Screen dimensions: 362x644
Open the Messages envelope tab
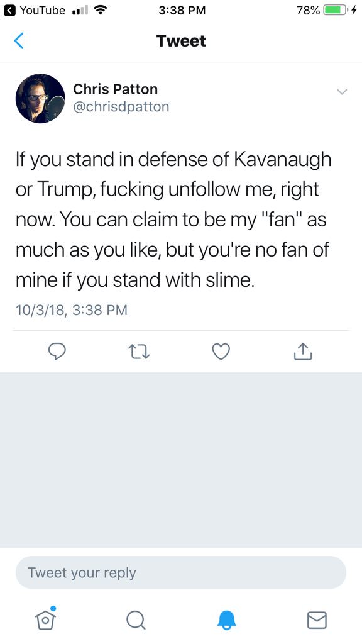coord(317,619)
